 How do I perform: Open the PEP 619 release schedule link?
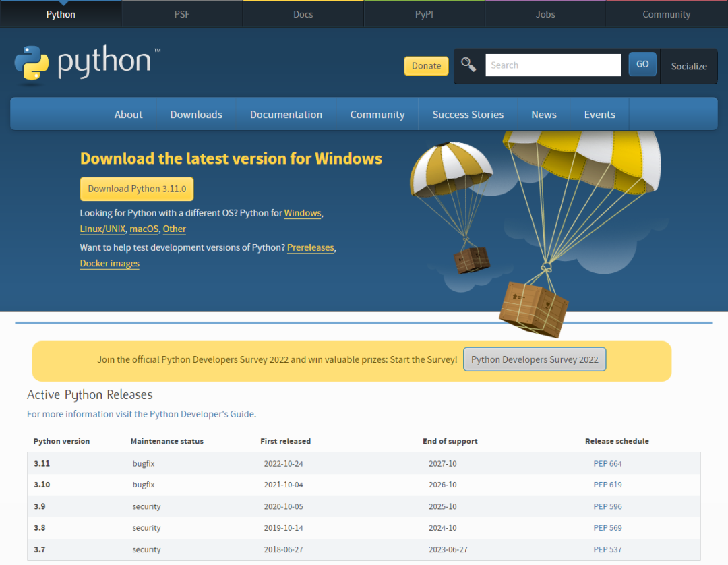tap(607, 485)
